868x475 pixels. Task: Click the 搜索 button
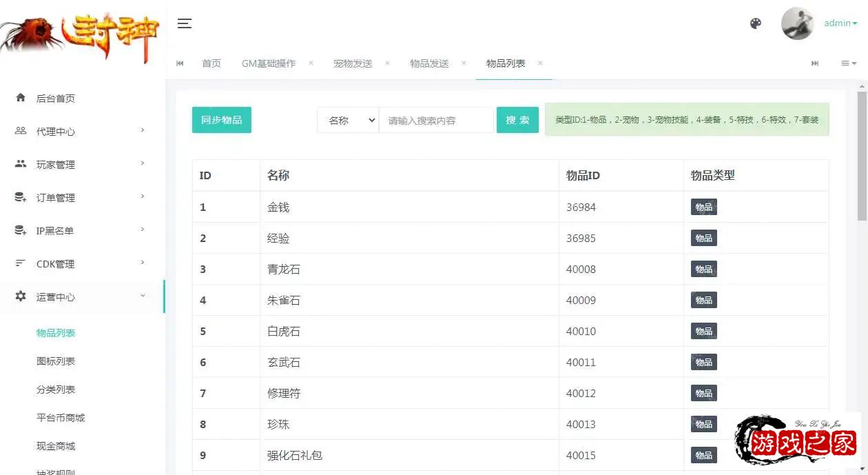[517, 120]
